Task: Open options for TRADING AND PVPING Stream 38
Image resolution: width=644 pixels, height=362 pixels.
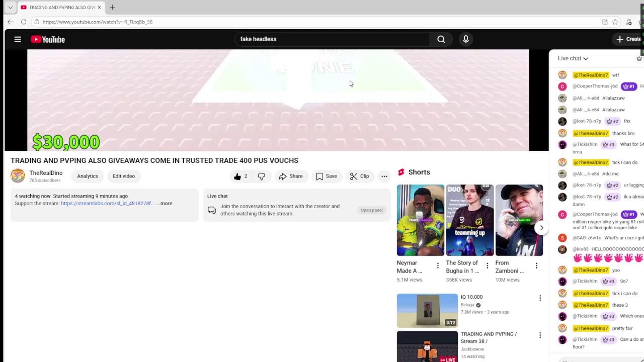Action: click(540, 335)
